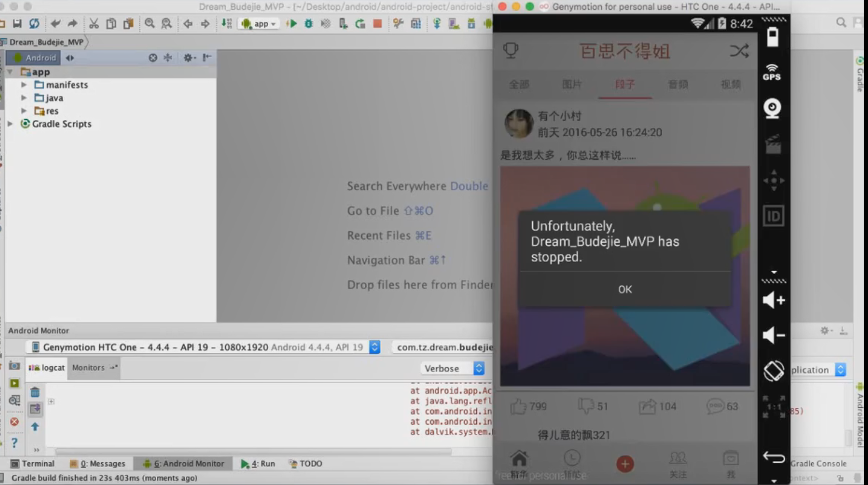Rotate the Genymotion device screen
Viewport: 868px width, 485px height.
click(773, 371)
